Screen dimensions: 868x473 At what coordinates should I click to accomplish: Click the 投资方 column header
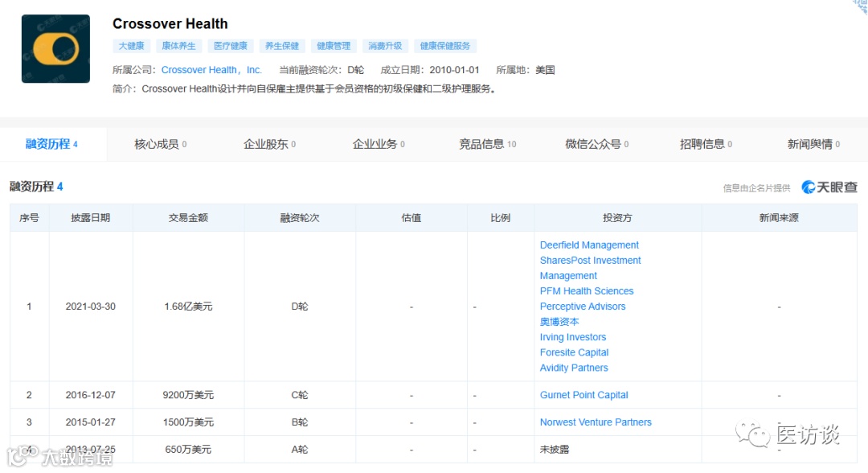pyautogui.click(x=617, y=218)
